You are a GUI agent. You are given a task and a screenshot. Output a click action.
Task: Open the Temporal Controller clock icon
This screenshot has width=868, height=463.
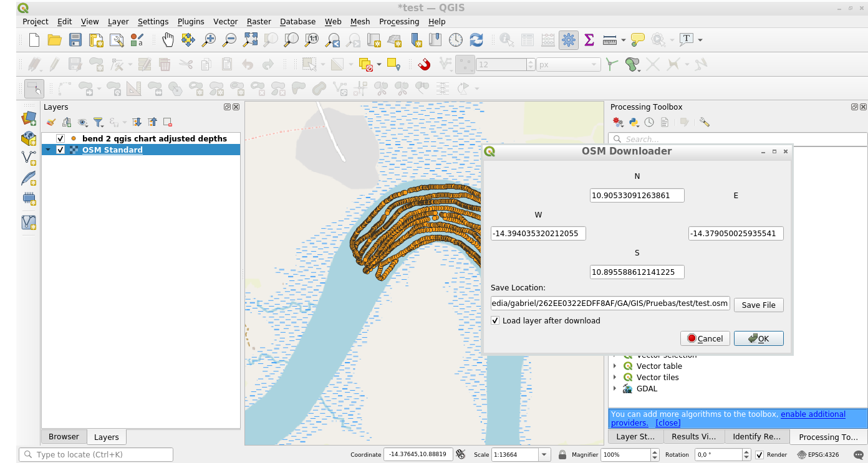(456, 40)
